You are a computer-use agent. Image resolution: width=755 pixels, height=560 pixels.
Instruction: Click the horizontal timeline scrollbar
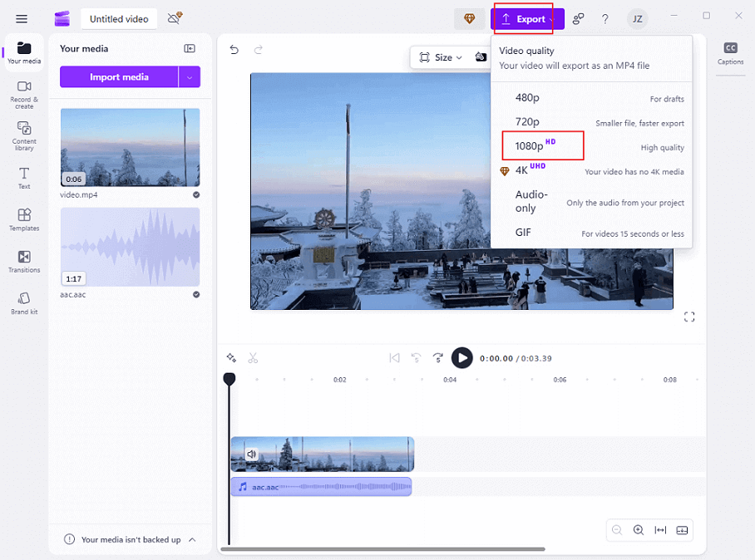pos(382,549)
